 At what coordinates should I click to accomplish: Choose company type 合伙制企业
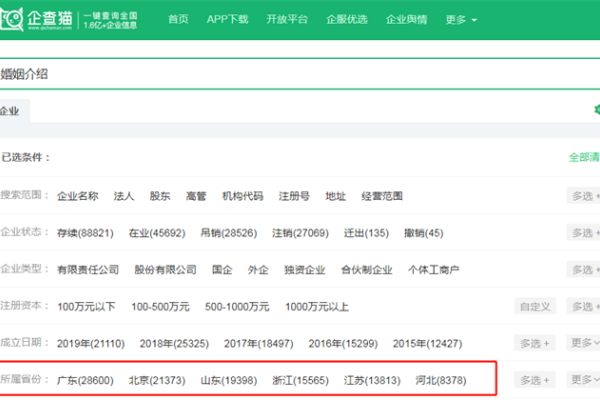coord(367,270)
